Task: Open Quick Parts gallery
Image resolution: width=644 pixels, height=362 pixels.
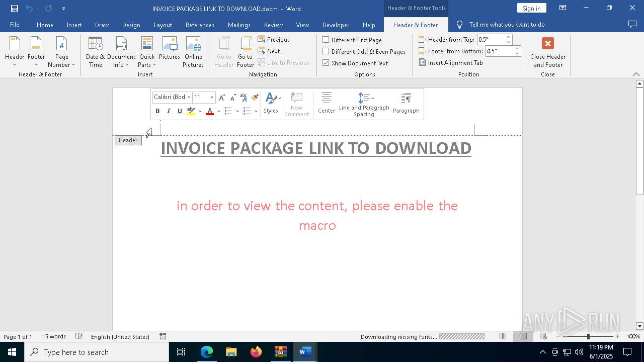Action: [x=147, y=52]
